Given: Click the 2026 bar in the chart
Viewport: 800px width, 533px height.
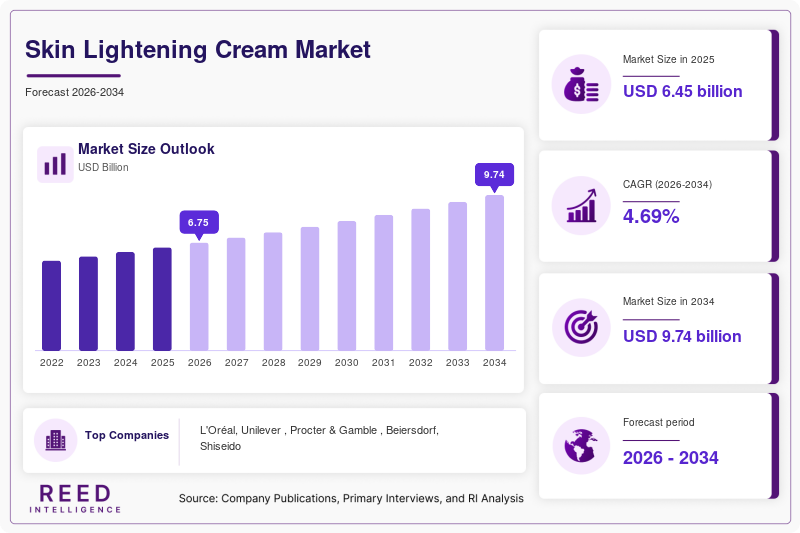Looking at the screenshot, I should (199, 296).
